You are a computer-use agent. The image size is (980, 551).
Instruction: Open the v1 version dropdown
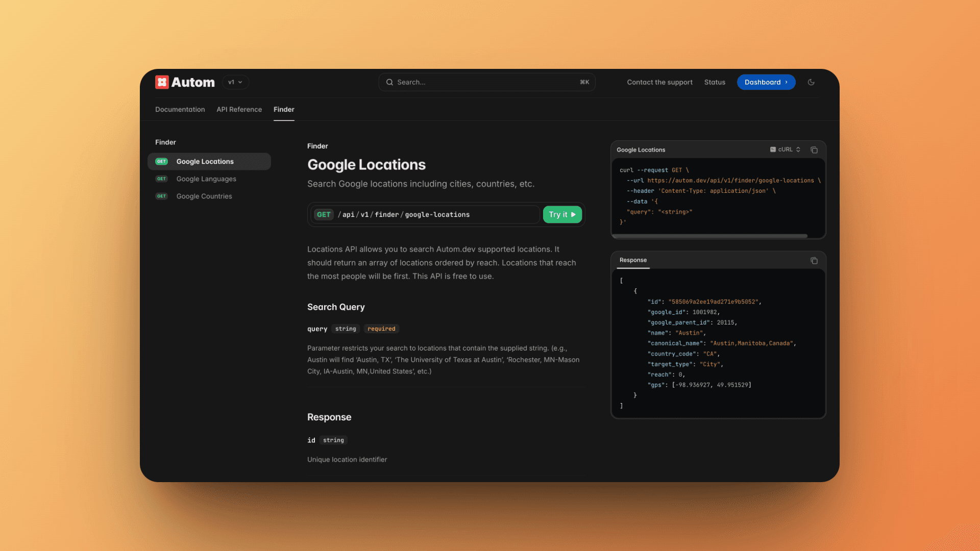235,82
